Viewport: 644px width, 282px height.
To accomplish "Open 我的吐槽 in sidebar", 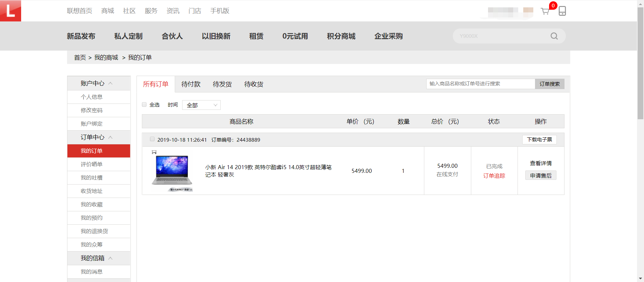I will pos(92,178).
